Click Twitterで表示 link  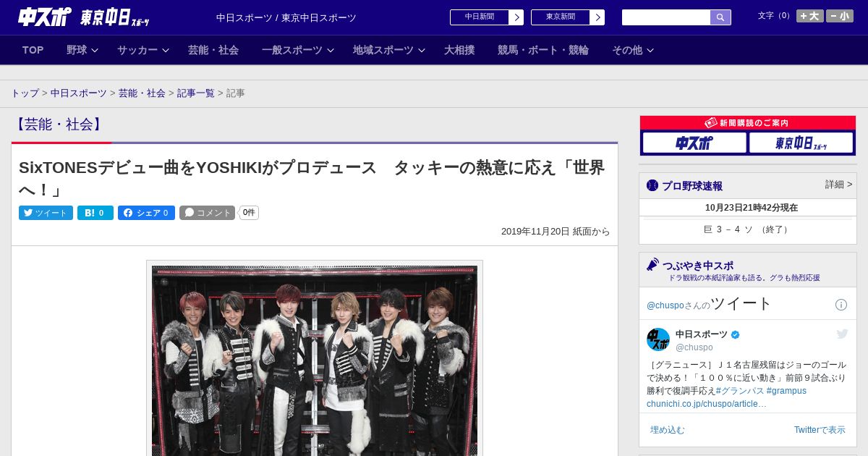[x=820, y=430]
